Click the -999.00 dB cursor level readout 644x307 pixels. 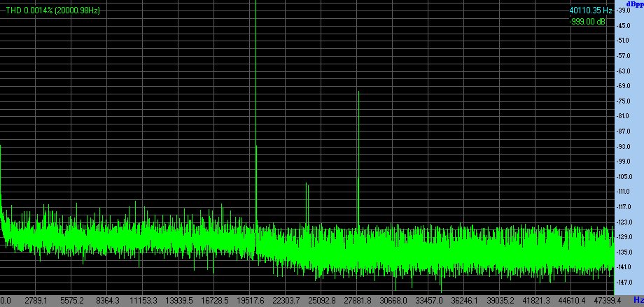tap(587, 22)
